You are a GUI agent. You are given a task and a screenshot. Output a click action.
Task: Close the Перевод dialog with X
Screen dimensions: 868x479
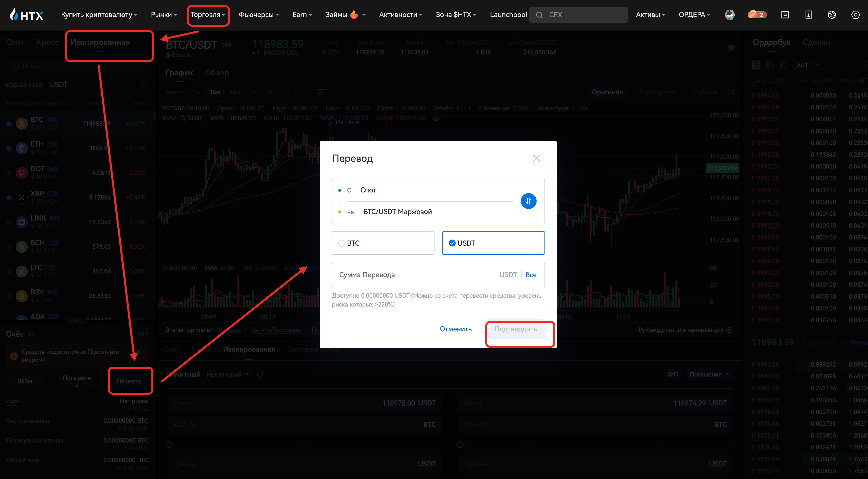[536, 158]
